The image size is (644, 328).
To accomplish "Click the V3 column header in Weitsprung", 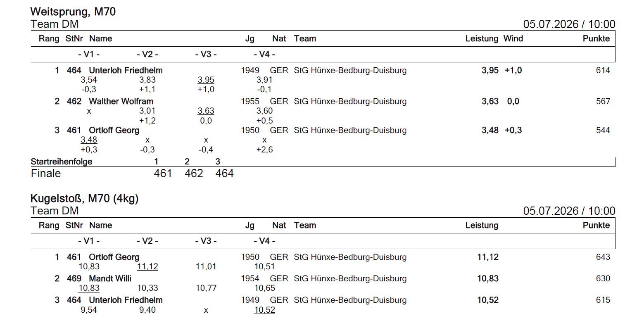I will tap(206, 54).
